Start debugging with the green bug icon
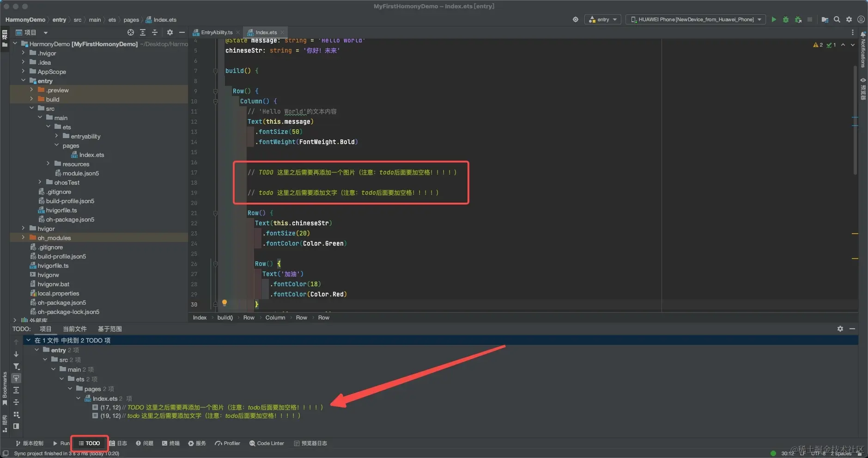 point(786,19)
